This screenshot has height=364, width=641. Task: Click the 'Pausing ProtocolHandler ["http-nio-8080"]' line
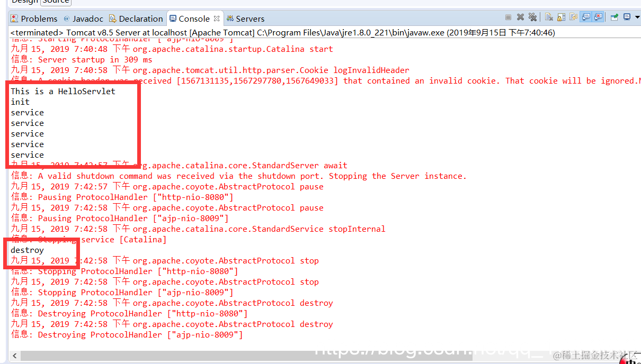coord(122,197)
